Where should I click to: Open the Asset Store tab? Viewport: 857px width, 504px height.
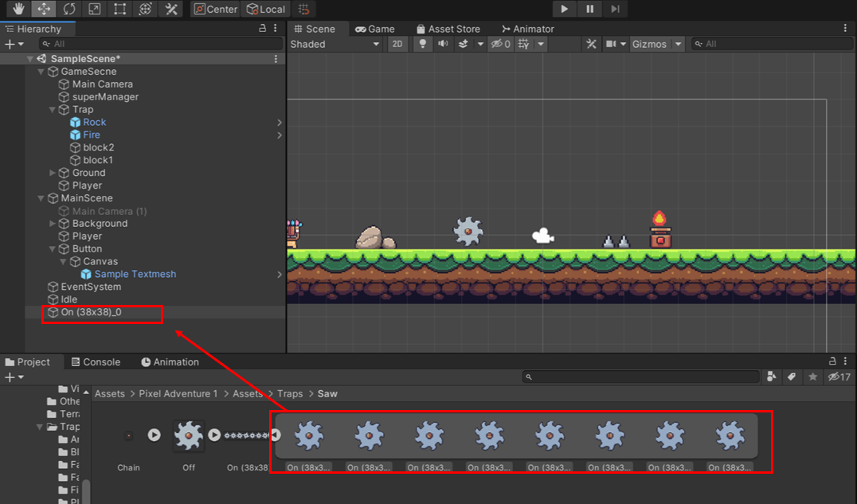tap(448, 29)
